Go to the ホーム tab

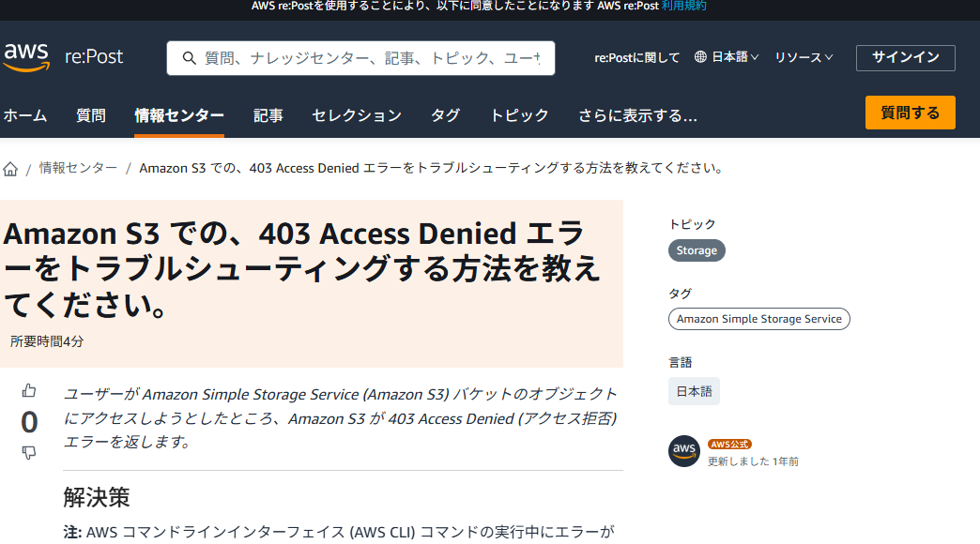(x=25, y=115)
